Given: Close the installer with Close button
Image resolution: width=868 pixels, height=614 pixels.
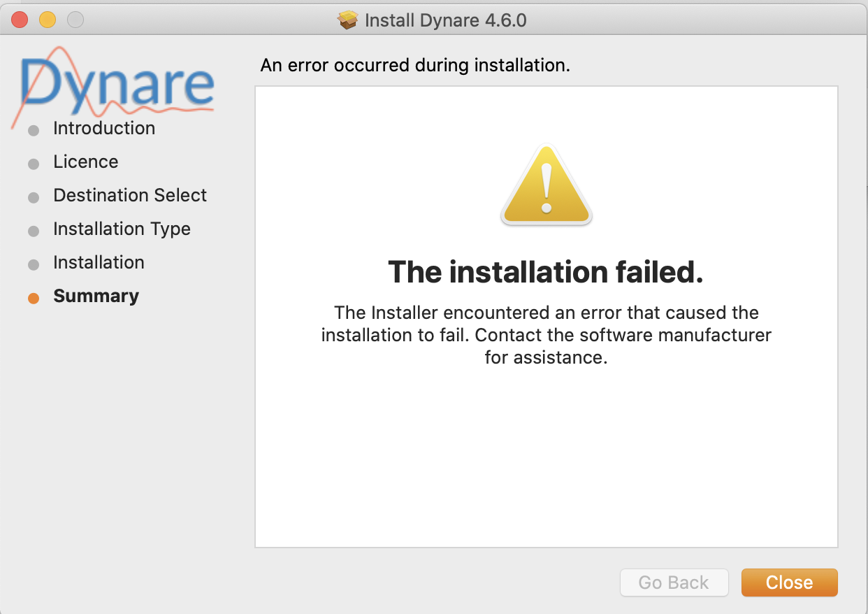Looking at the screenshot, I should pyautogui.click(x=789, y=583).
